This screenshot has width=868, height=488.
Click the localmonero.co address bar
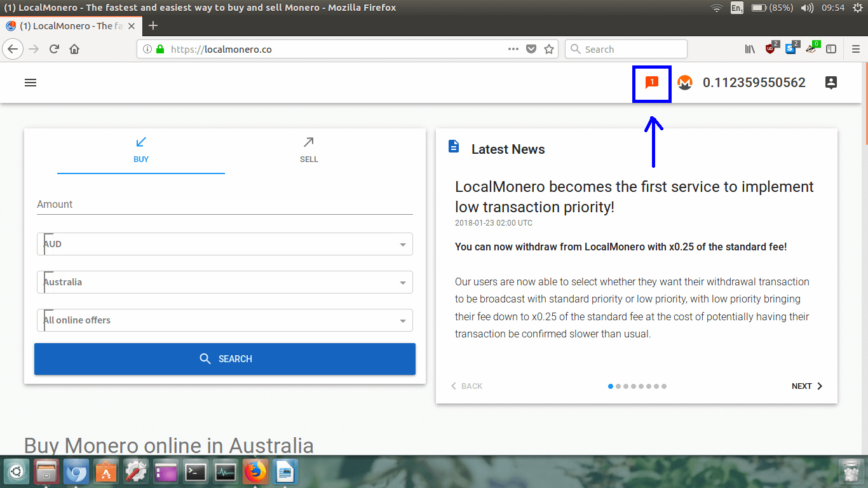346,49
